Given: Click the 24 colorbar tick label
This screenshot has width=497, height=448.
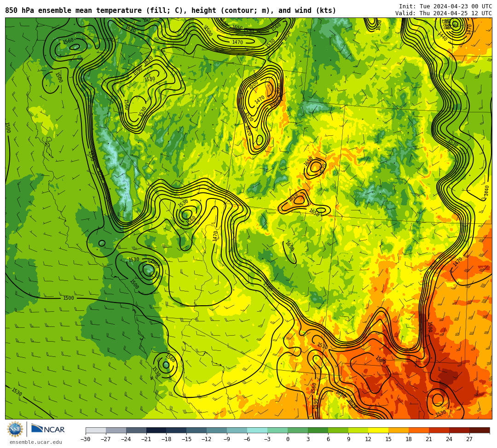Looking at the screenshot, I should (x=449, y=439).
